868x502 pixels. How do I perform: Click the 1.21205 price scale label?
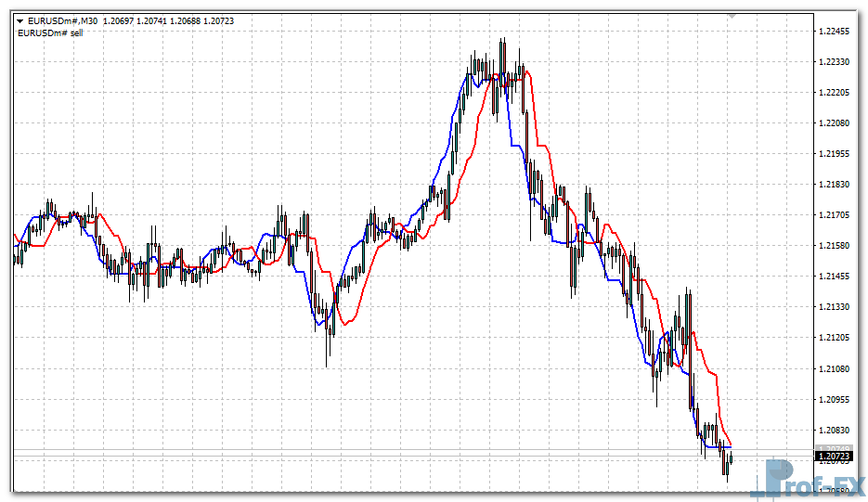point(836,338)
